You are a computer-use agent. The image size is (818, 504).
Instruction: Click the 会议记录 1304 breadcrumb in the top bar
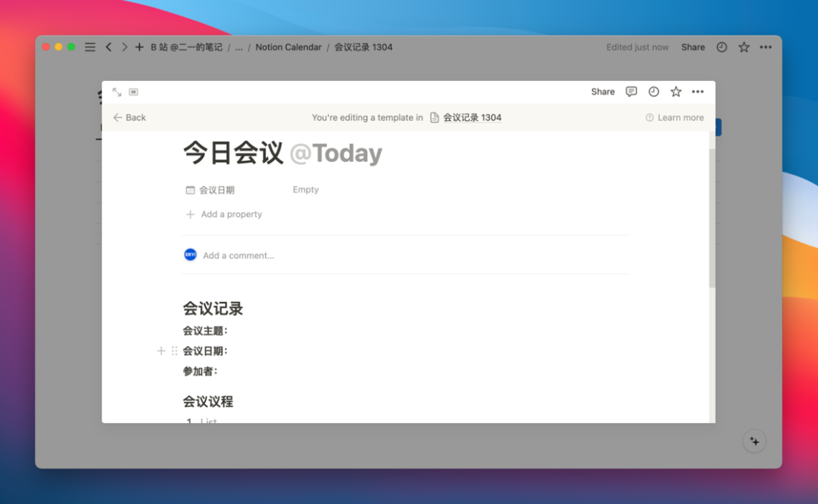[363, 47]
